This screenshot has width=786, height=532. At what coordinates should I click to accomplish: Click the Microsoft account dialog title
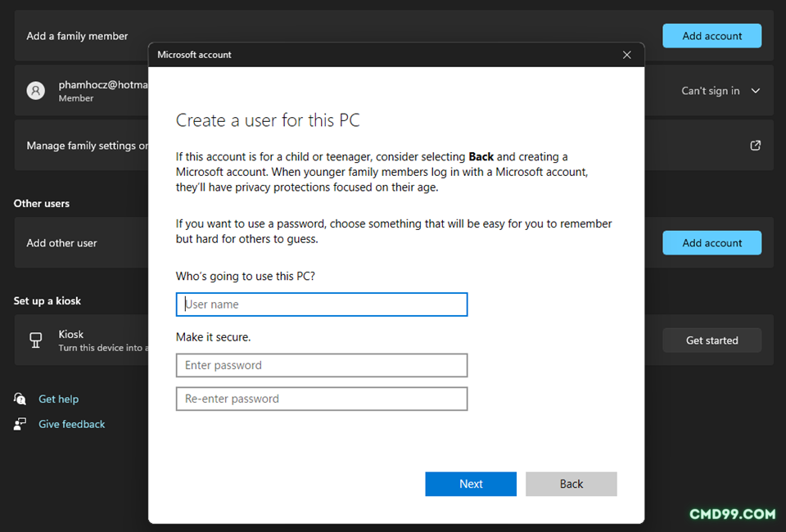pos(195,55)
